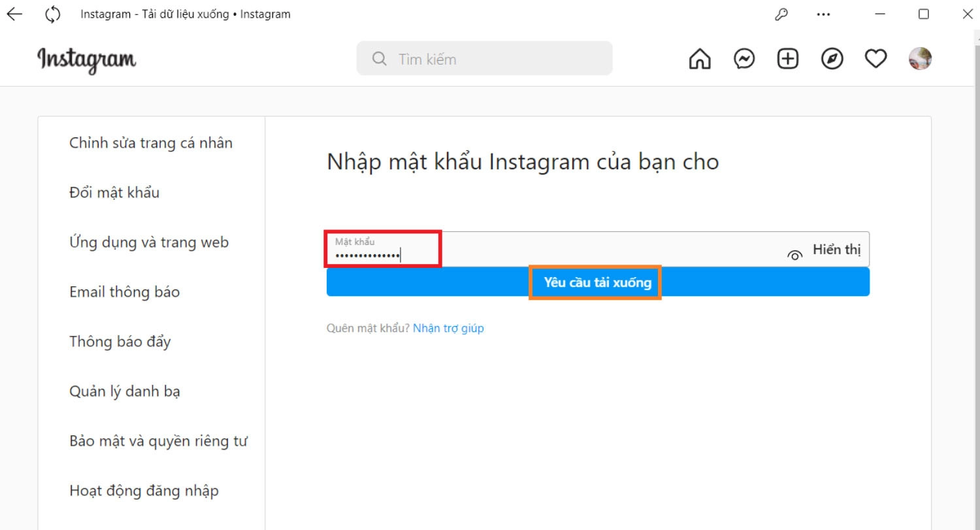This screenshot has width=980, height=530.
Task: Go to Instagram home feed icon
Action: coord(700,59)
